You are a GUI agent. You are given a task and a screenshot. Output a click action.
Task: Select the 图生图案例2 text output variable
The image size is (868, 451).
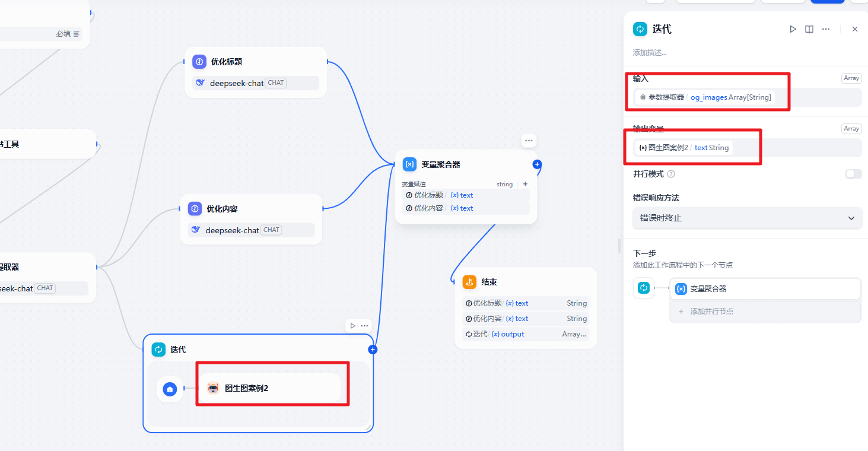684,148
